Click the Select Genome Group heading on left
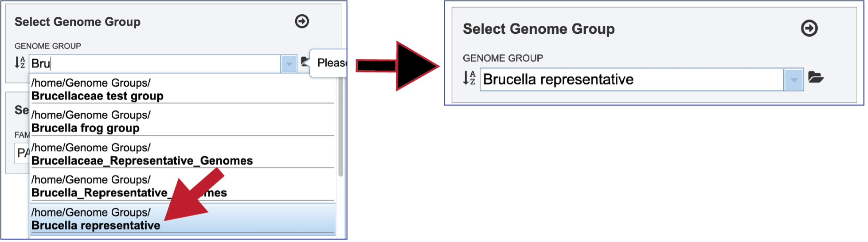The height and width of the screenshot is (242, 868). click(78, 22)
